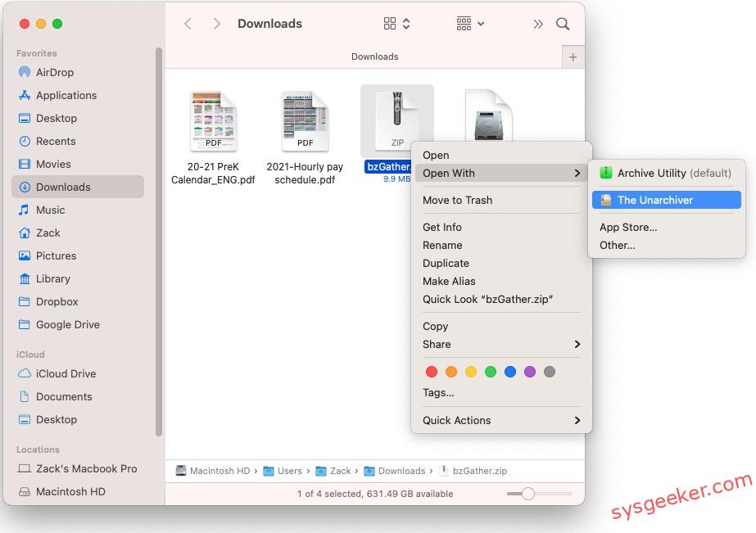Select the Pictures folder in sidebar
Image resolution: width=756 pixels, height=533 pixels.
(60, 255)
